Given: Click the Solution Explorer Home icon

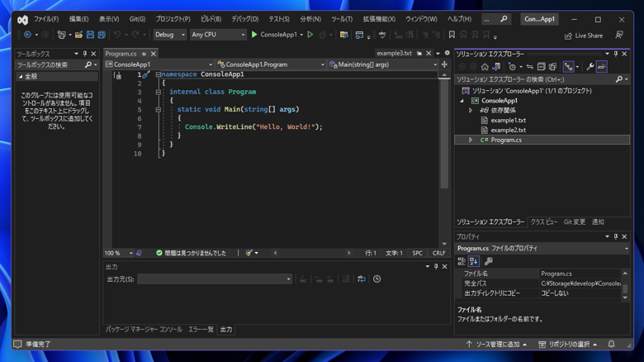Looking at the screenshot, I should 485,67.
